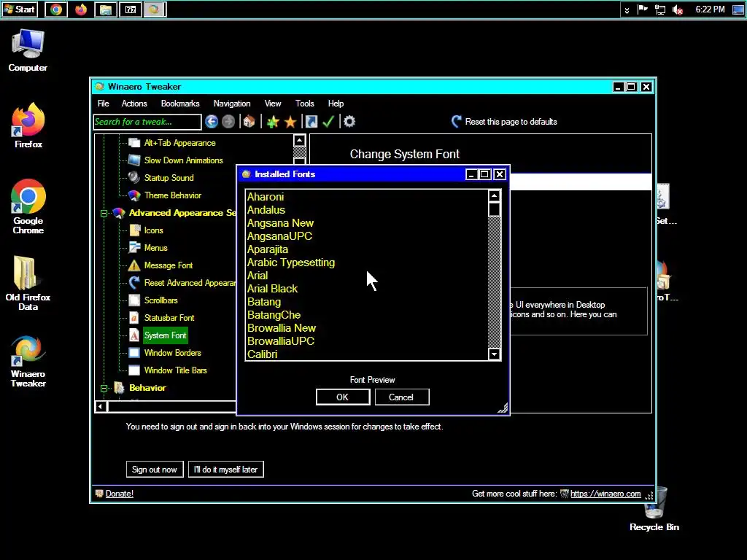This screenshot has height=560, width=747.
Task: Open 7-Zip from the taskbar
Action: click(131, 9)
